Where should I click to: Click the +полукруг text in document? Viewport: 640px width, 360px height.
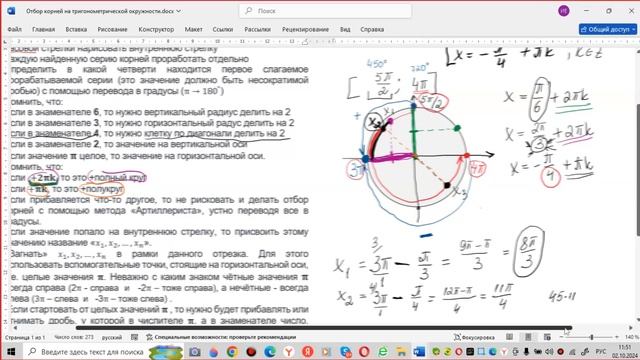(x=102, y=189)
